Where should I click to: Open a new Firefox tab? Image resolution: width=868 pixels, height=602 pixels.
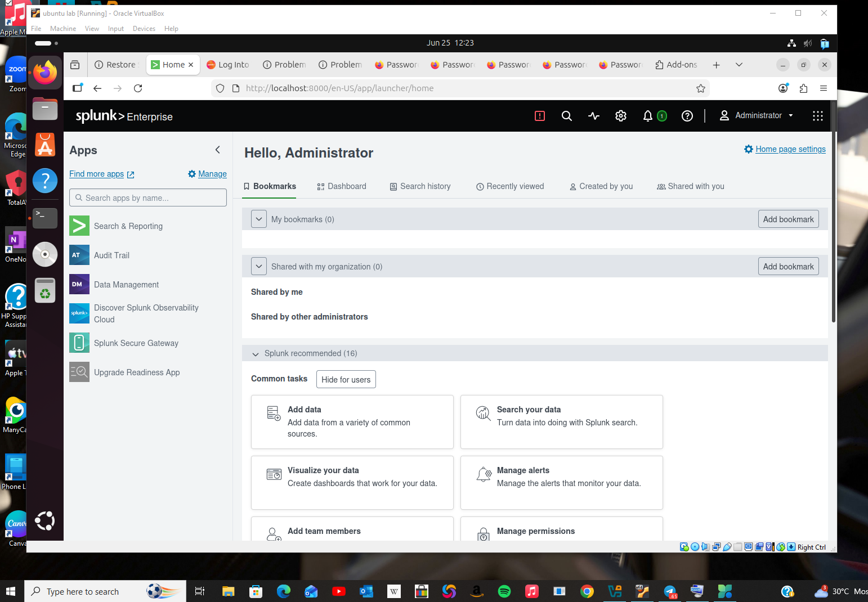716,65
